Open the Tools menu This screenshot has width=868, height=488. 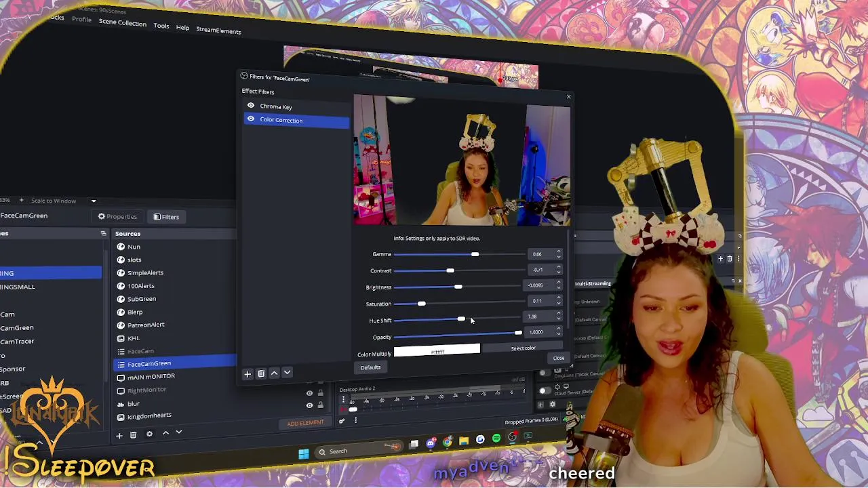[161, 26]
